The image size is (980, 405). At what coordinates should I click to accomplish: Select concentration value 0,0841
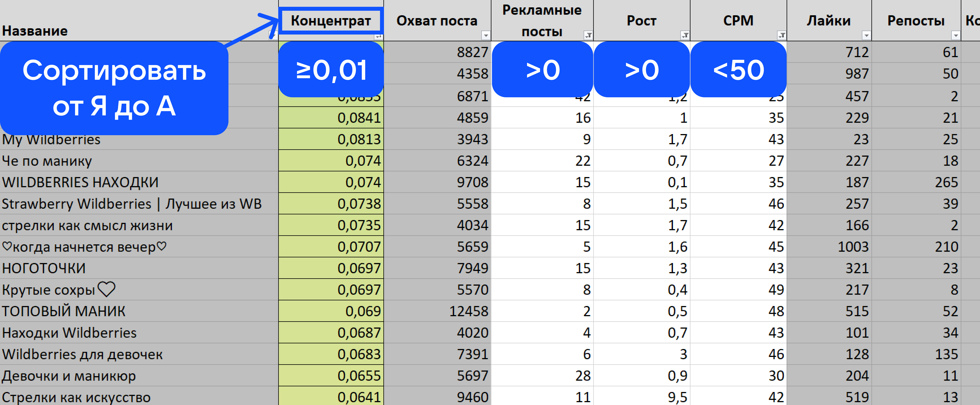[x=331, y=118]
